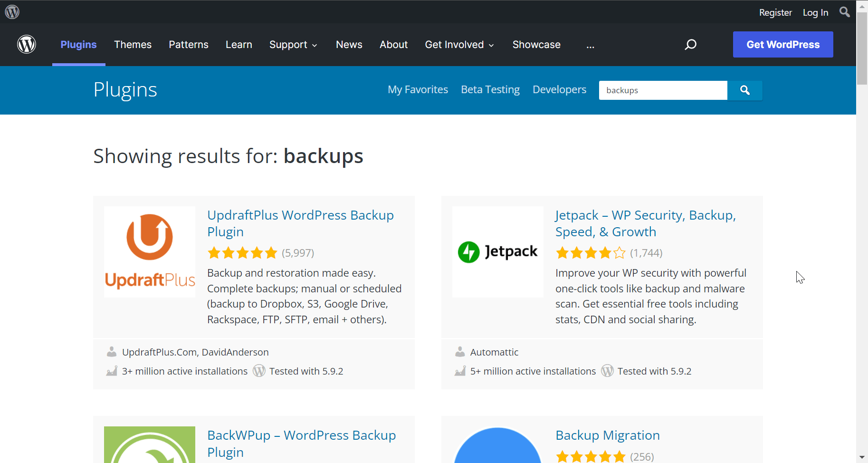Expand the Support dropdown menu
This screenshot has height=463, width=868.
click(293, 44)
